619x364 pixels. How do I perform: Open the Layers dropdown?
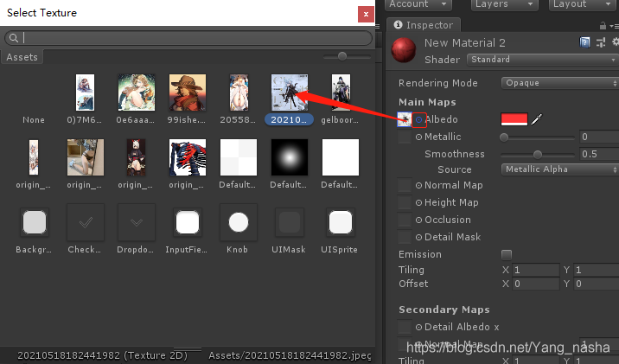[504, 4]
